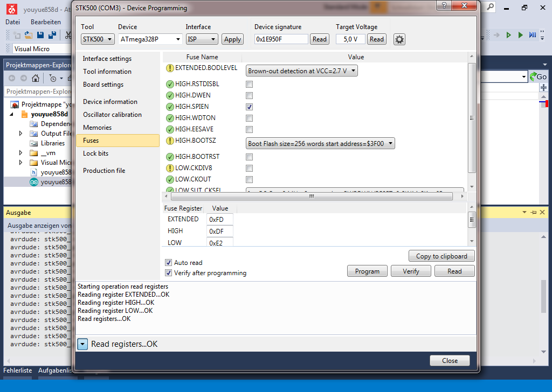The image size is (552, 392).
Task: Click the New Project toolbar icon
Action: pos(17,35)
